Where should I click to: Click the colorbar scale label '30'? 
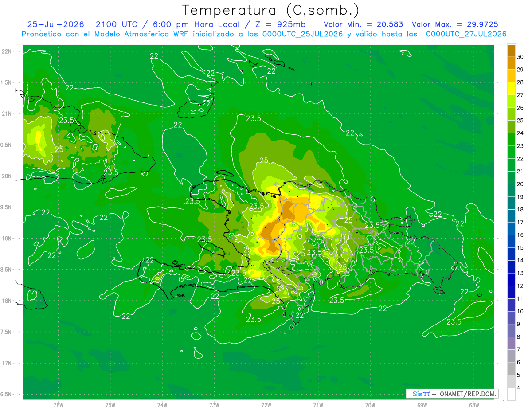click(520, 57)
